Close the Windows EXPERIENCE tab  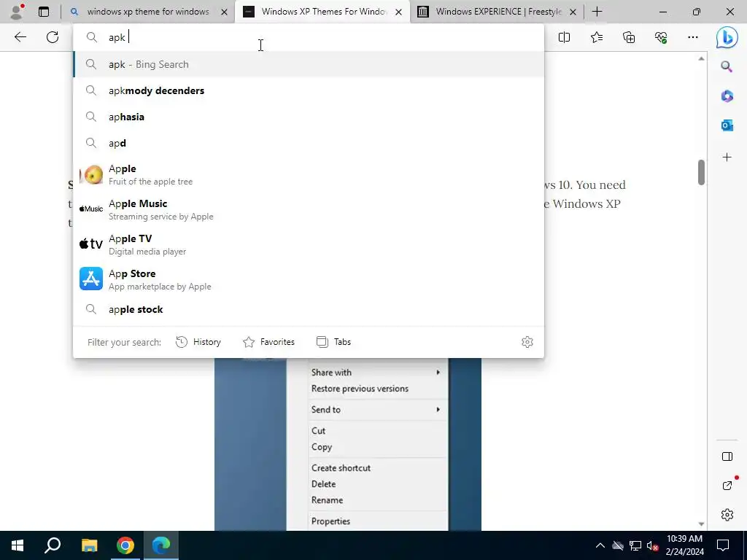coord(573,12)
